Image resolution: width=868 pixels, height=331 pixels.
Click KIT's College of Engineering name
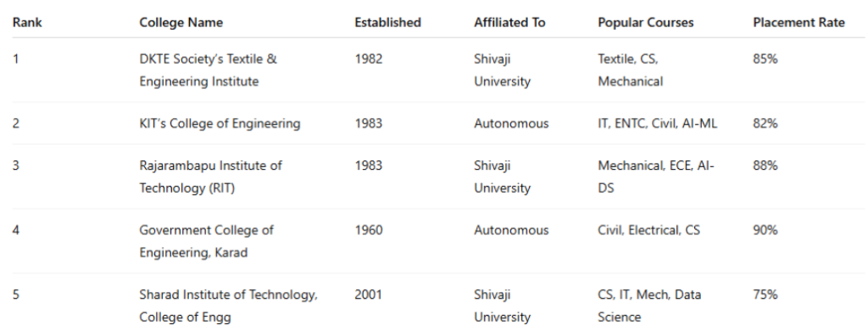pyautogui.click(x=220, y=123)
